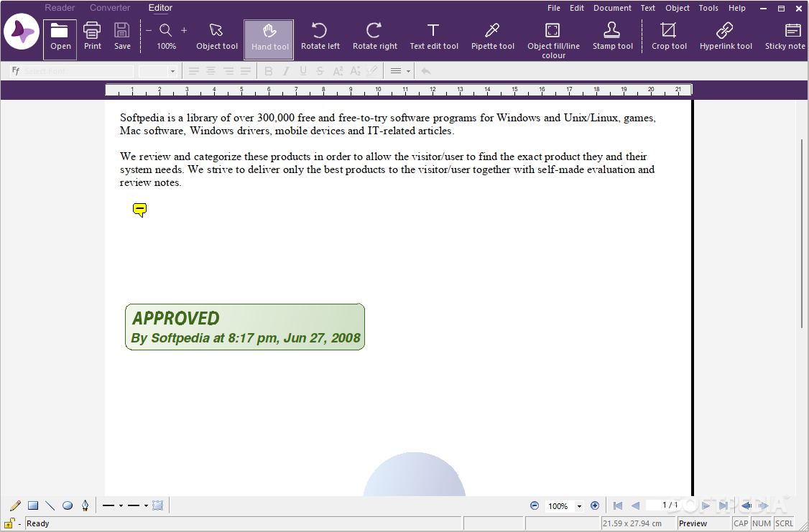809x532 pixels.
Task: Switch to the Converter tab
Action: click(x=110, y=8)
